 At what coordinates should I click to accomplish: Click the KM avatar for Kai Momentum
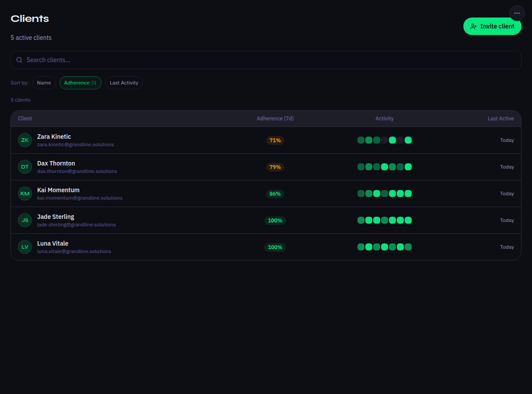click(25, 193)
